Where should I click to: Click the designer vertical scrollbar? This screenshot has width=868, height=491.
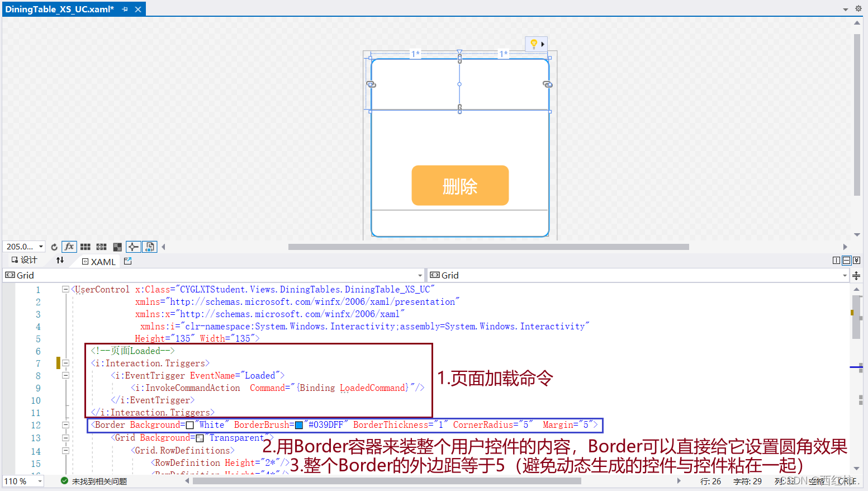click(x=857, y=115)
